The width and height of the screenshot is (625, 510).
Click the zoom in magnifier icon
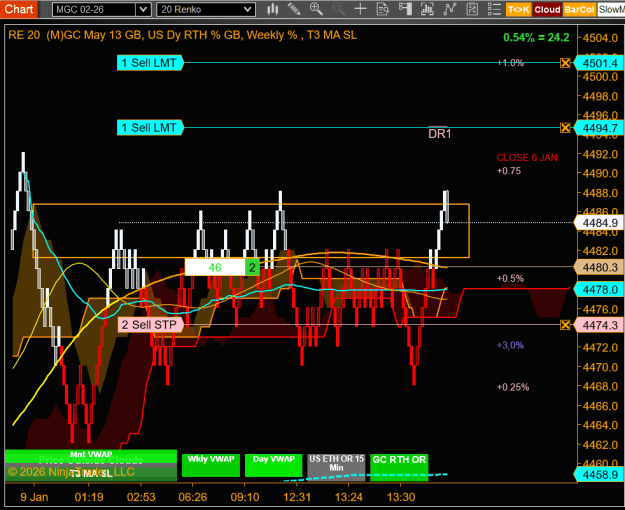316,9
